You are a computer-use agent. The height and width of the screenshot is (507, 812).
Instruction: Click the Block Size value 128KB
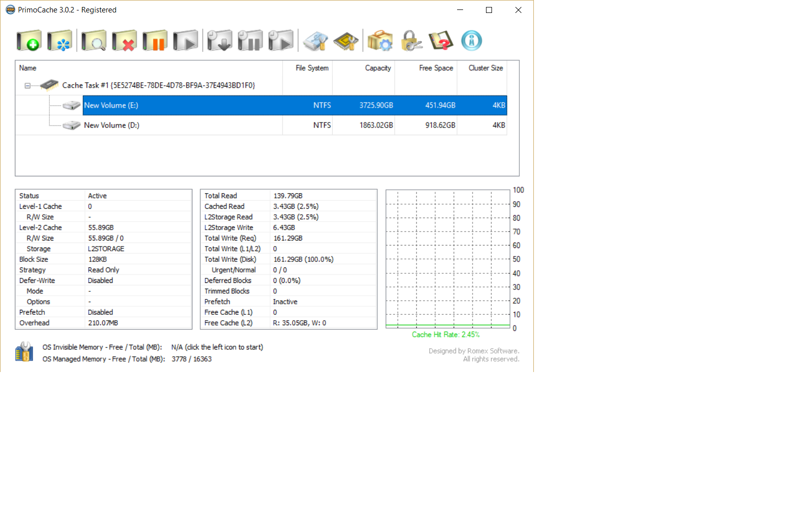(x=97, y=259)
